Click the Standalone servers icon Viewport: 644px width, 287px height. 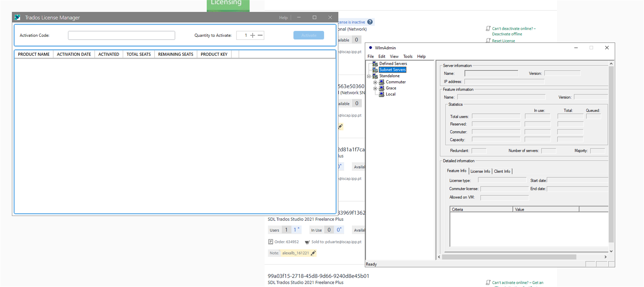click(375, 76)
